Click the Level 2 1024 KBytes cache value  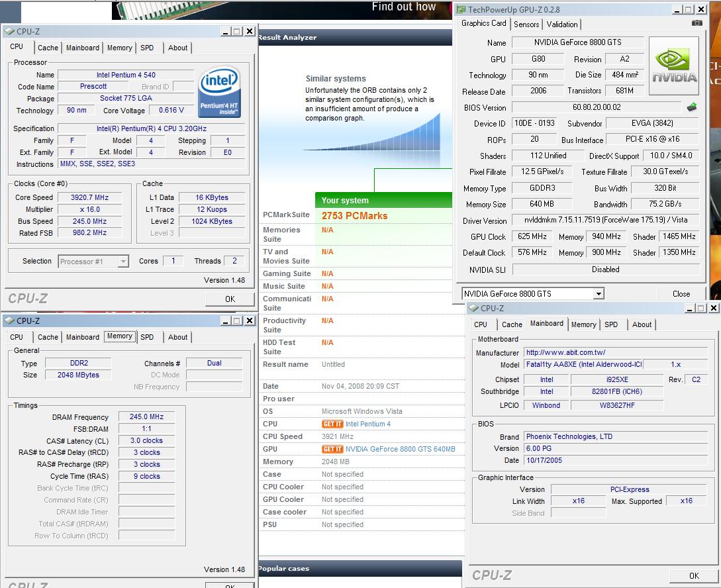tap(211, 221)
